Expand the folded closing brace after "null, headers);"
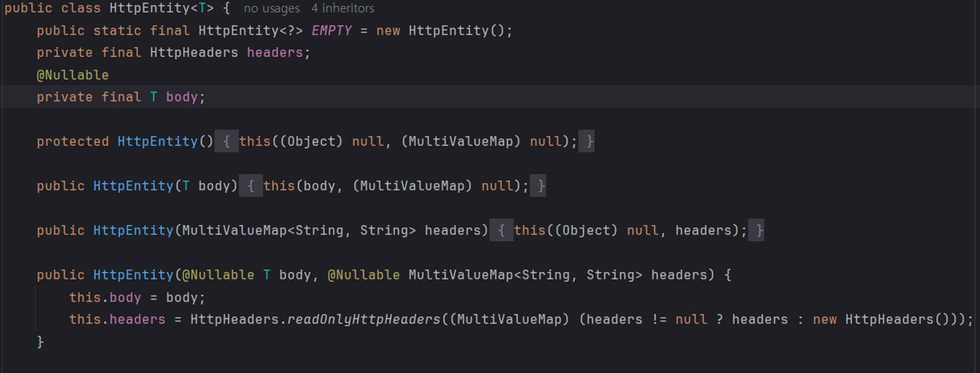Screen dimensions: 980x373 [x=756, y=230]
